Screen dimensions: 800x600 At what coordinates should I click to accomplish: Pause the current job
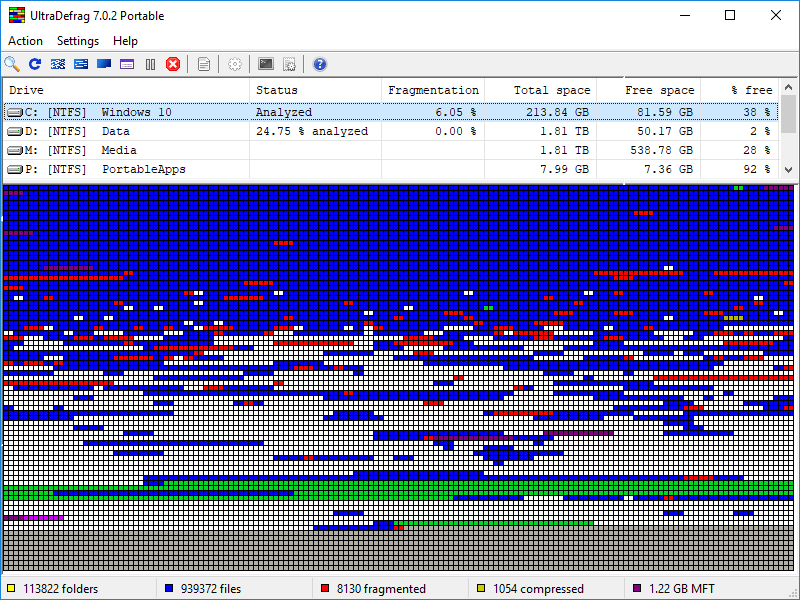pos(150,64)
